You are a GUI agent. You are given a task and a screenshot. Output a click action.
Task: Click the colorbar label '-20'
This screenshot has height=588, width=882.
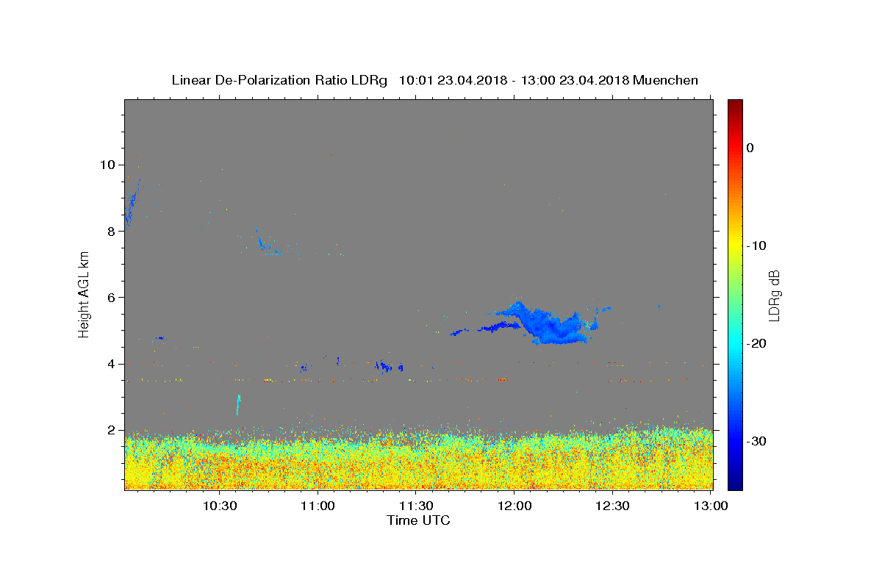click(x=756, y=343)
